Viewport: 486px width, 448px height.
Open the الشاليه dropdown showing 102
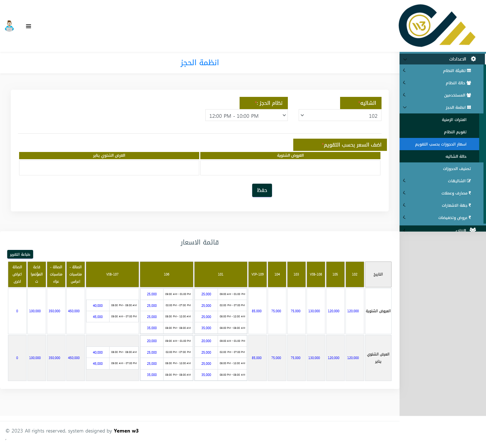pyautogui.click(x=340, y=116)
